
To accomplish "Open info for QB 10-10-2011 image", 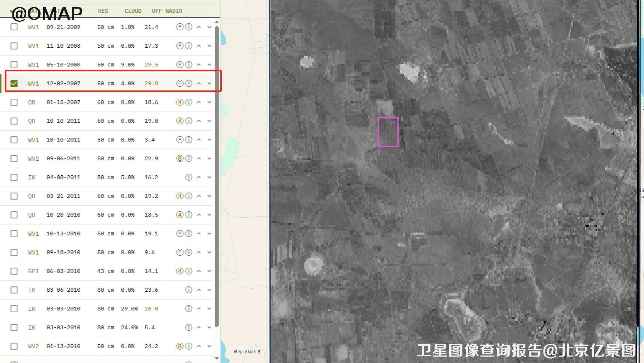I will (x=189, y=121).
